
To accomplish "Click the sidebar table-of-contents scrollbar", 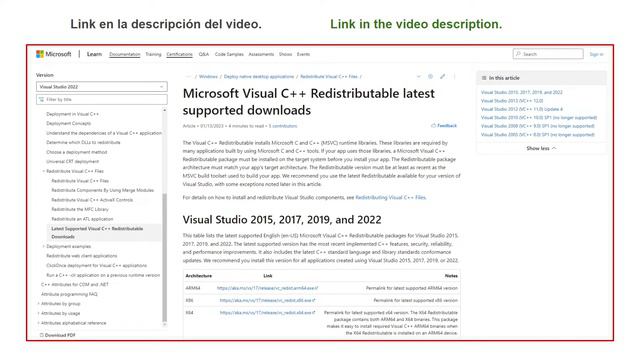I will point(164,257).
